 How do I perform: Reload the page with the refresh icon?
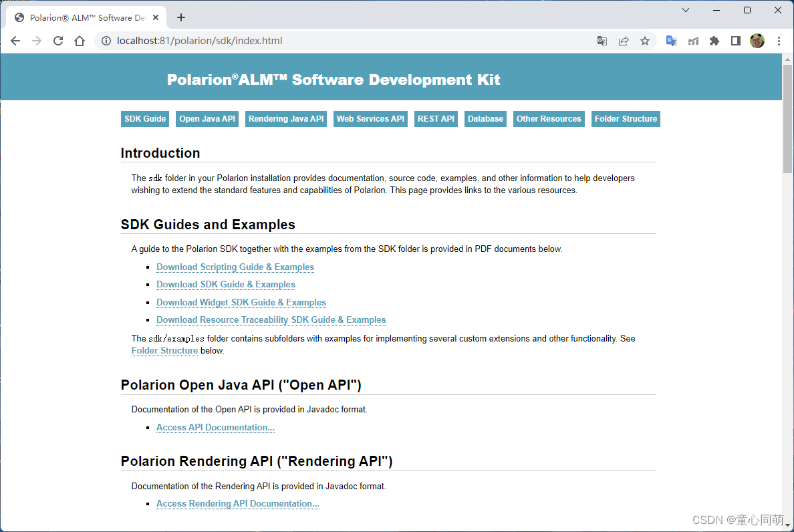(x=58, y=41)
